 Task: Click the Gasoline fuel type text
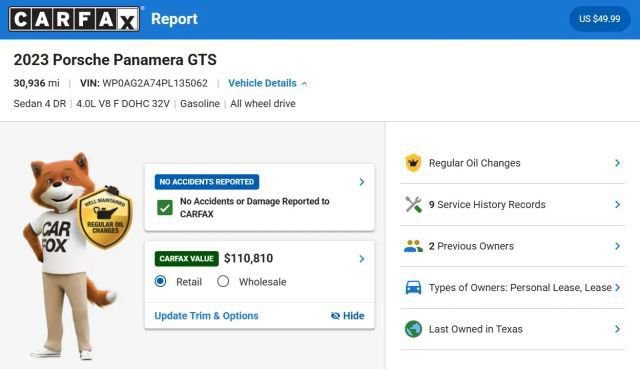[x=200, y=104]
